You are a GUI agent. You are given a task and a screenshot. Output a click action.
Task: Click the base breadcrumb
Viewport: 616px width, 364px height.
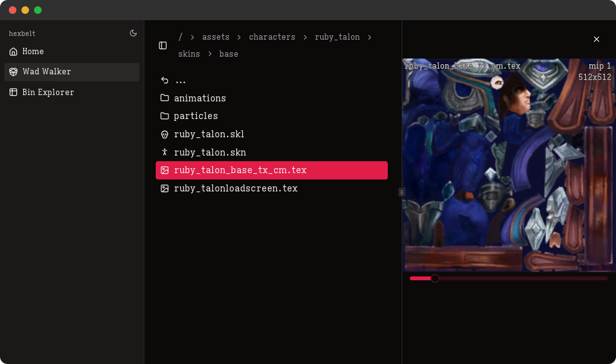coord(229,54)
